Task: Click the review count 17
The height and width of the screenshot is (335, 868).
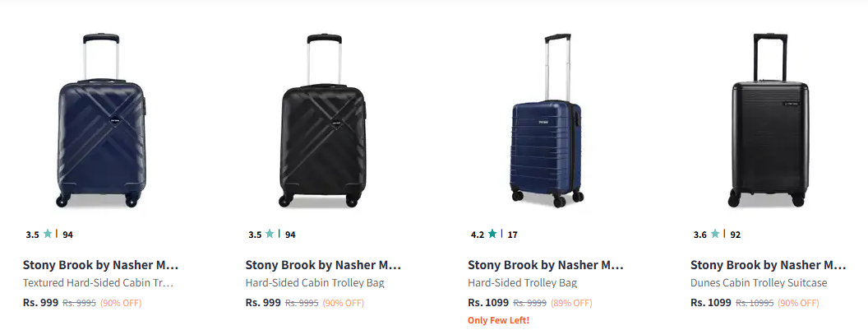Action: point(512,235)
